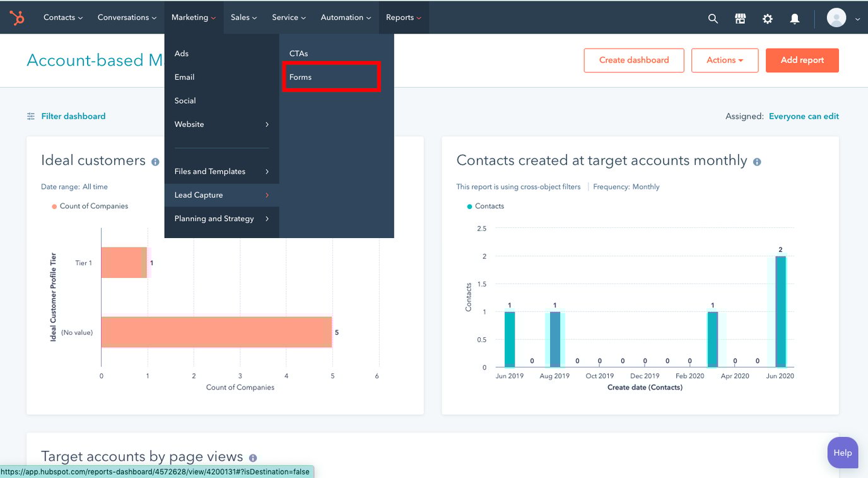Screen dimensions: 868x478
Task: Click the teal Contacts legend swatch
Action: 469,206
